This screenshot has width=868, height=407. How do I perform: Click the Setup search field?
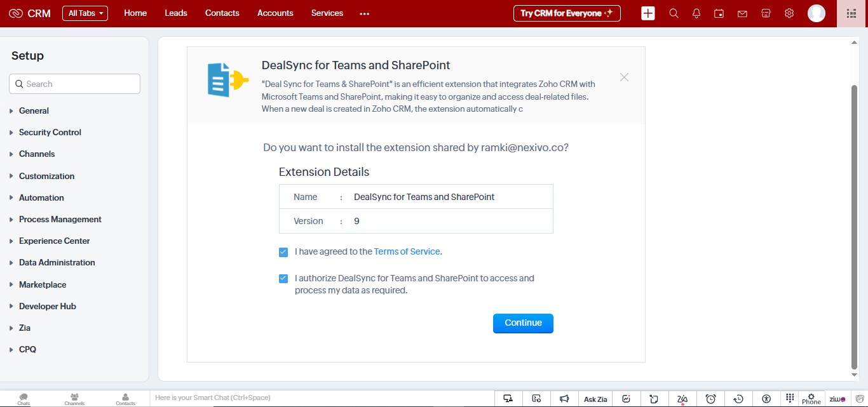click(74, 84)
